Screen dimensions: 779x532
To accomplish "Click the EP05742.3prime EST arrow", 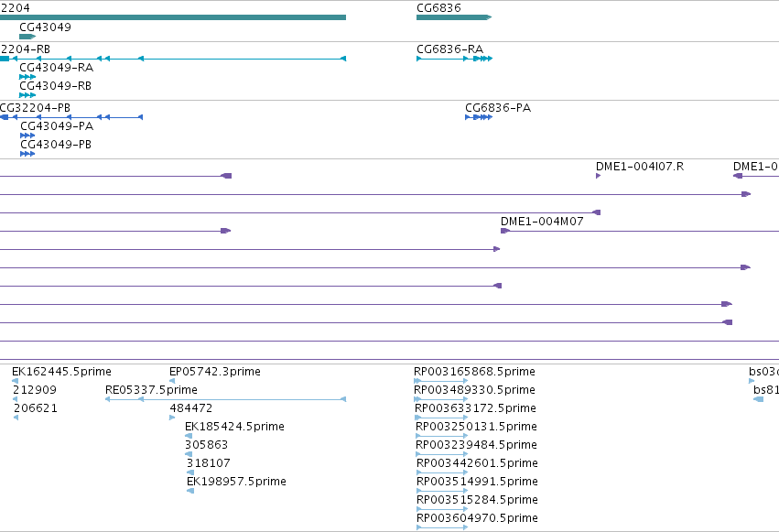I will pyautogui.click(x=172, y=381).
